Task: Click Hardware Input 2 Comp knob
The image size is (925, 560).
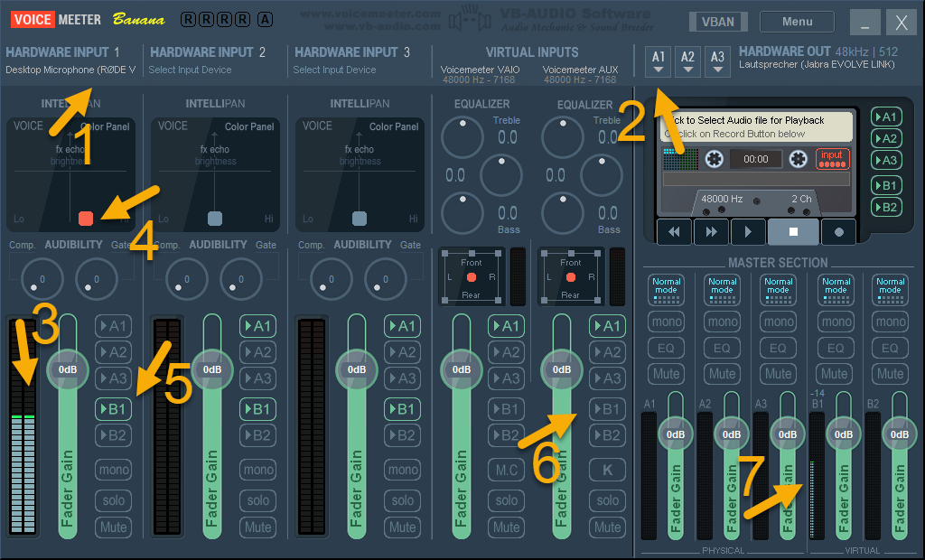Action: (186, 279)
